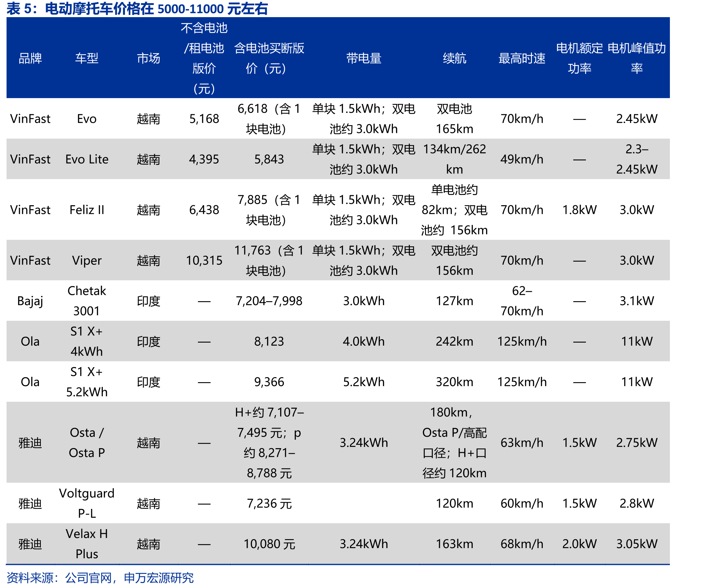721x588 pixels.
Task: Click the 'Bajaj' brand cell
Action: (x=30, y=301)
